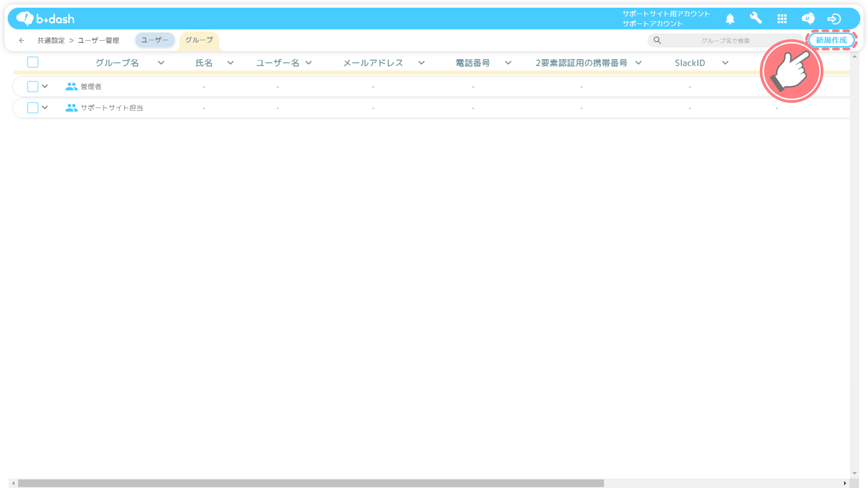Click the グループ名 column header

click(x=117, y=63)
